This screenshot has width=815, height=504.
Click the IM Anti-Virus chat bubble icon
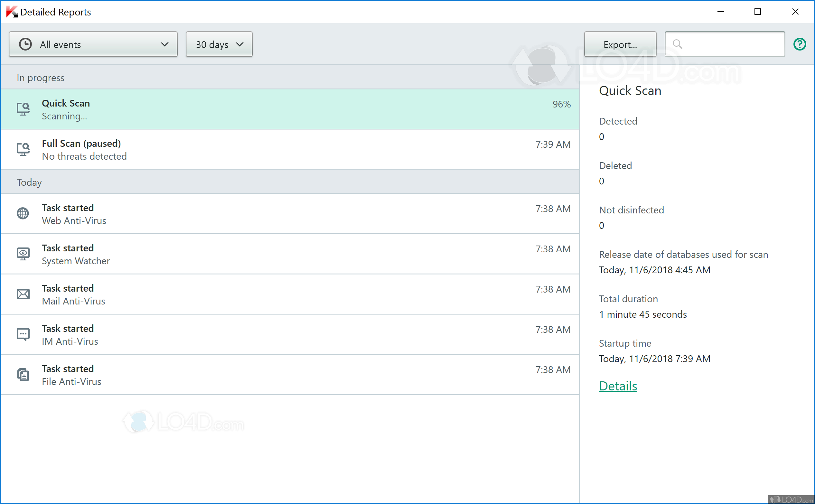(23, 334)
